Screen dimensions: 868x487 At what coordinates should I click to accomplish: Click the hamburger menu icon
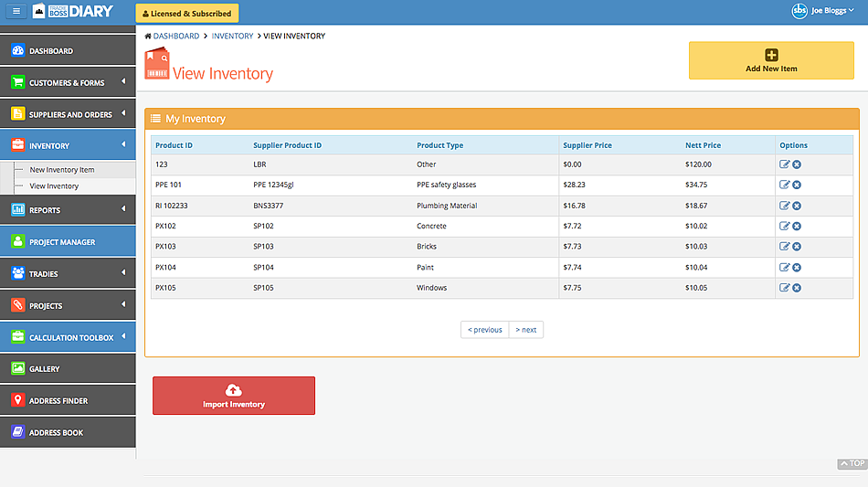[16, 12]
